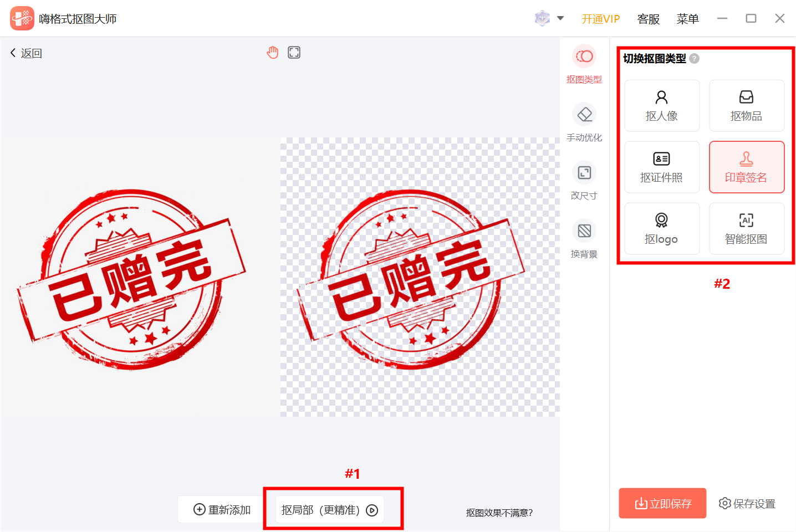Open the 客服 customer service menu item
The width and height of the screenshot is (796, 532).
(648, 18)
